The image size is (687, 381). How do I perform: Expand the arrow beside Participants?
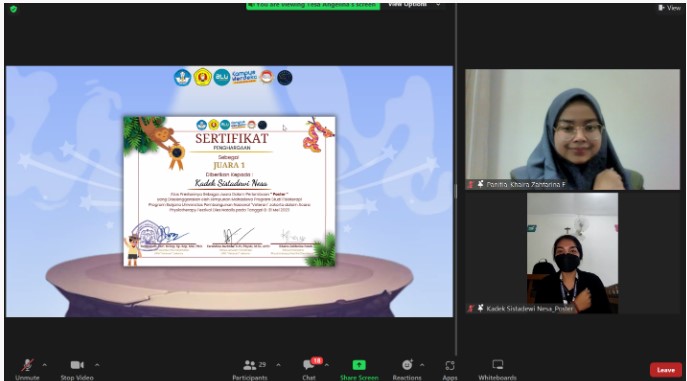pyautogui.click(x=278, y=365)
